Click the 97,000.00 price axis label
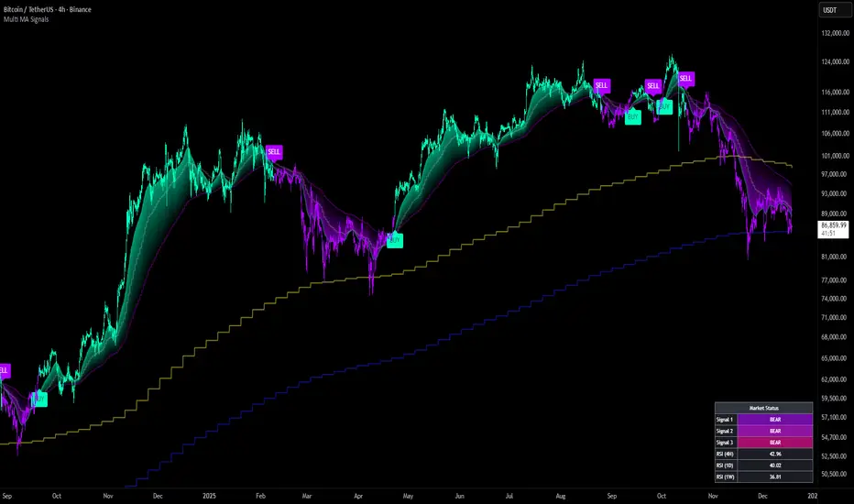Image resolution: width=854 pixels, height=504 pixels. pyautogui.click(x=836, y=174)
